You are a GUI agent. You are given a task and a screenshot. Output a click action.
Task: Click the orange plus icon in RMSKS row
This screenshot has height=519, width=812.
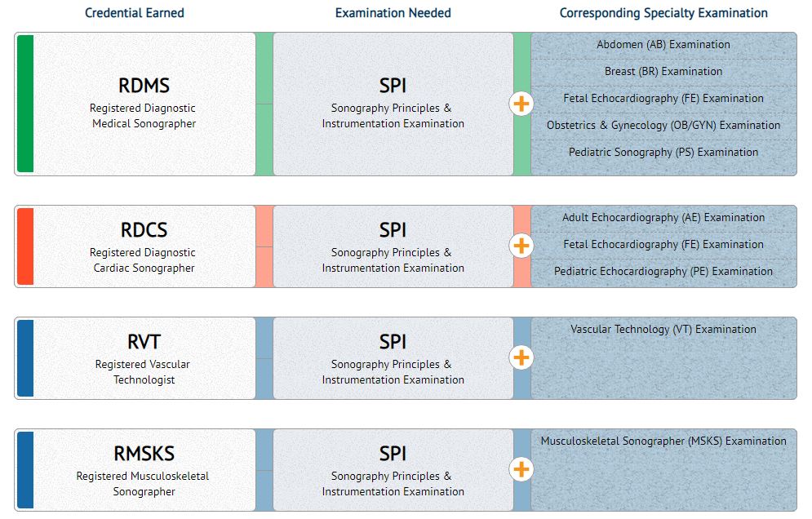521,469
